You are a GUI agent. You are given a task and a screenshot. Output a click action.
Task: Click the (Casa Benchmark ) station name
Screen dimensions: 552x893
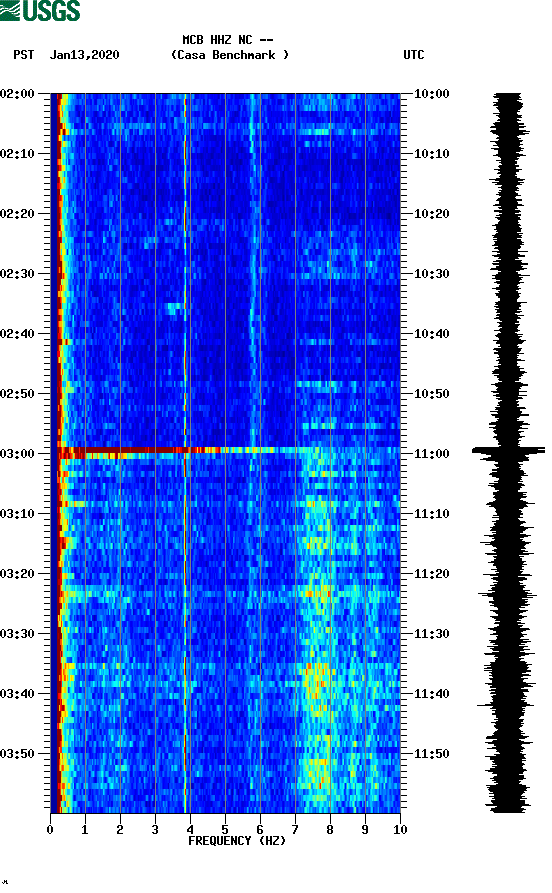[x=230, y=55]
